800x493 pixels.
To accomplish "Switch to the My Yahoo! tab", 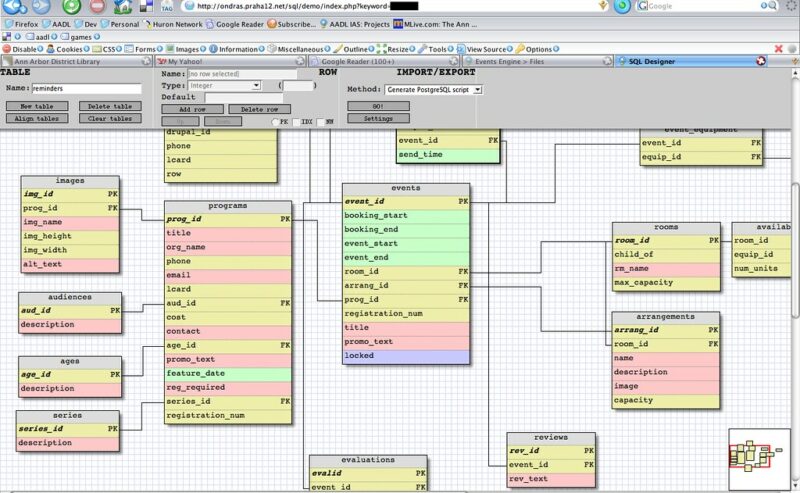I will point(231,61).
